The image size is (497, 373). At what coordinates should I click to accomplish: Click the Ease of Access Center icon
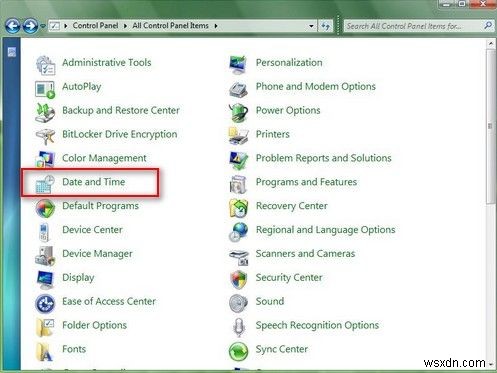click(45, 304)
